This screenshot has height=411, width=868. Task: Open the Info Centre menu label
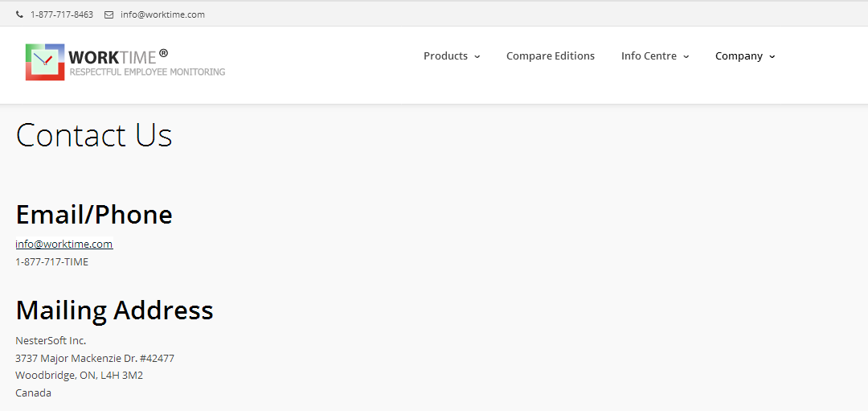tap(649, 56)
